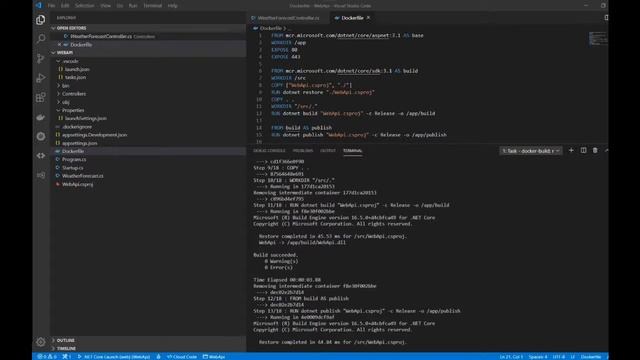
Task: Click the Manage gear icon
Action: tap(40, 342)
